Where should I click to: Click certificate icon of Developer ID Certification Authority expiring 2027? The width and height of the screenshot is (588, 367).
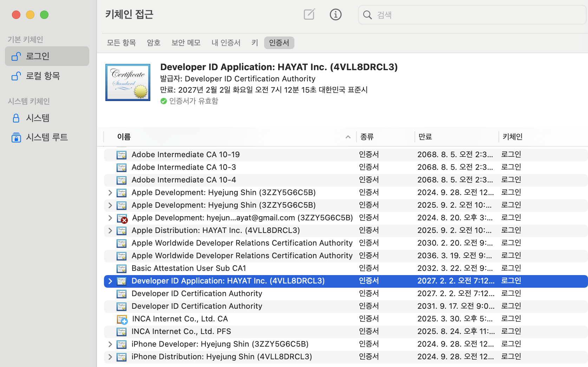click(122, 294)
